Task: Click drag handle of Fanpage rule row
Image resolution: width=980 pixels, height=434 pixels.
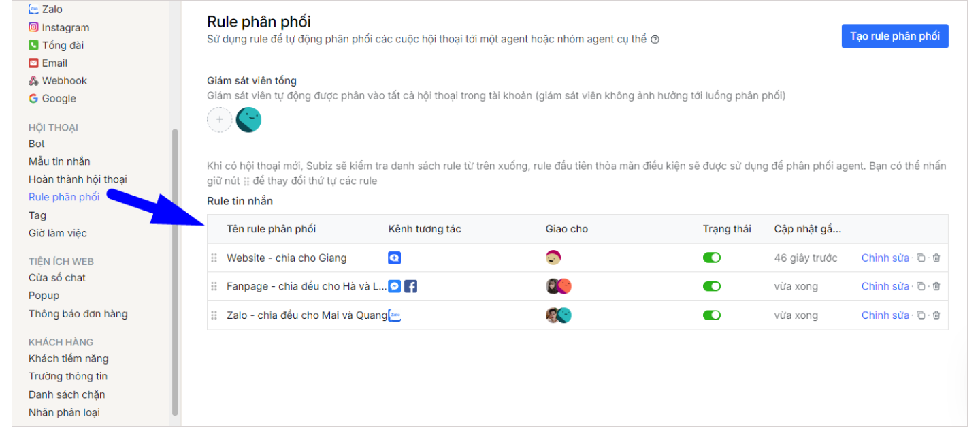Action: click(x=214, y=287)
